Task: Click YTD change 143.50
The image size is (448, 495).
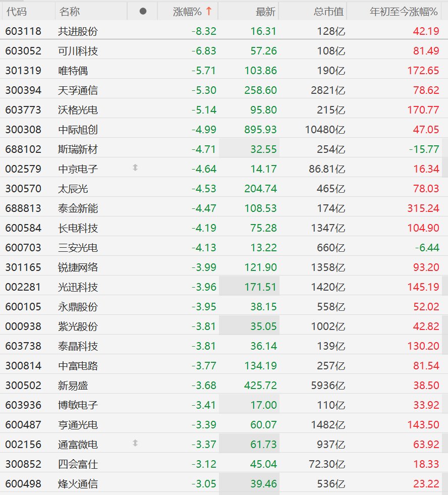Action: tap(423, 424)
